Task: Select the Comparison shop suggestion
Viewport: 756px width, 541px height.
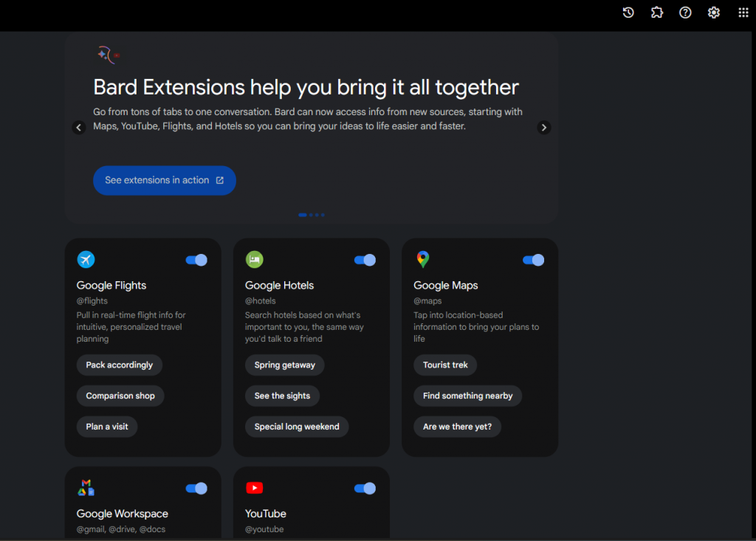Action: point(120,396)
